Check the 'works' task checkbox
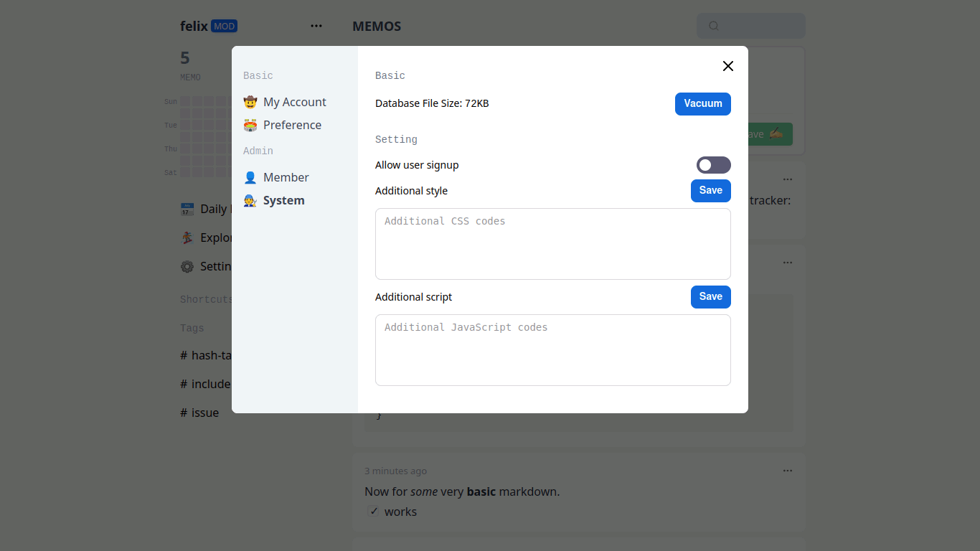The width and height of the screenshot is (980, 551). 374,512
